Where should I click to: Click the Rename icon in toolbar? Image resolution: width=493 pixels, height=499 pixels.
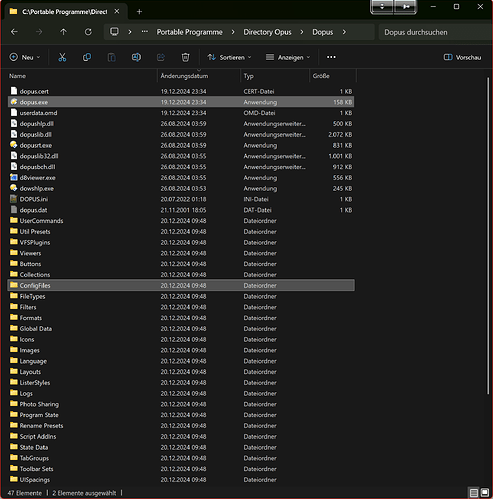136,57
